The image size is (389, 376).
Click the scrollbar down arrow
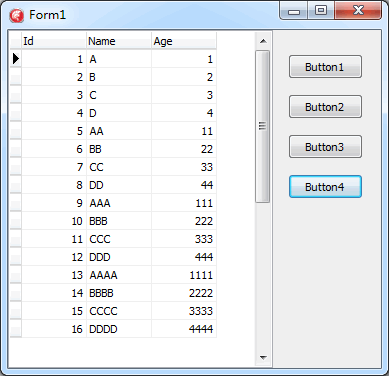[263, 358]
